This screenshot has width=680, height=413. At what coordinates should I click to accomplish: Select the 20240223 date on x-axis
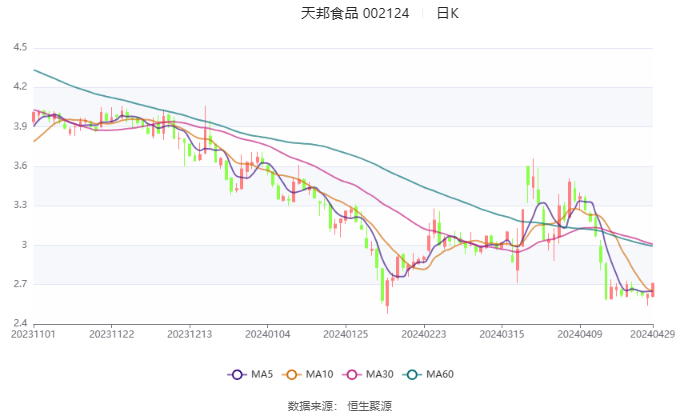click(x=422, y=334)
